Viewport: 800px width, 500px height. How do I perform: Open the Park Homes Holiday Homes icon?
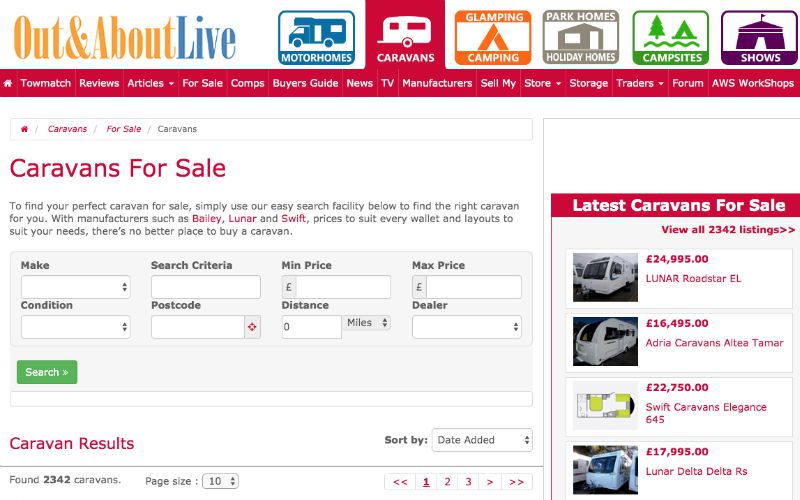click(581, 37)
